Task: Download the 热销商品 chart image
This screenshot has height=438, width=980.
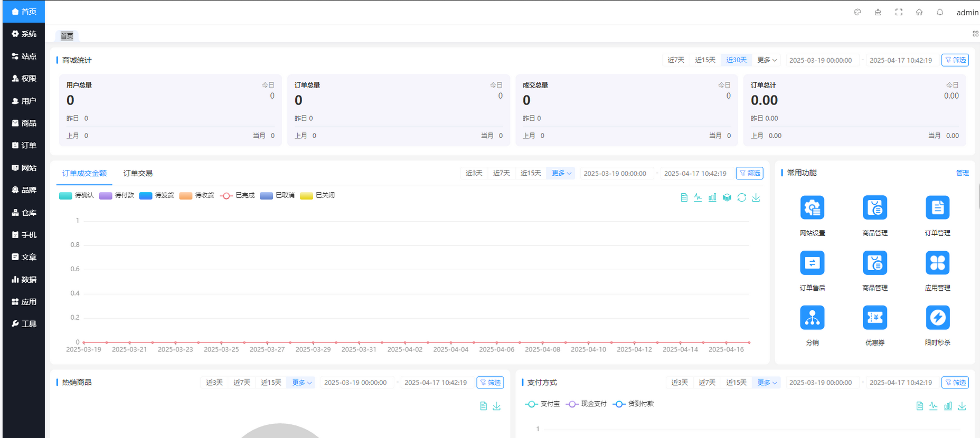Action: pyautogui.click(x=497, y=406)
